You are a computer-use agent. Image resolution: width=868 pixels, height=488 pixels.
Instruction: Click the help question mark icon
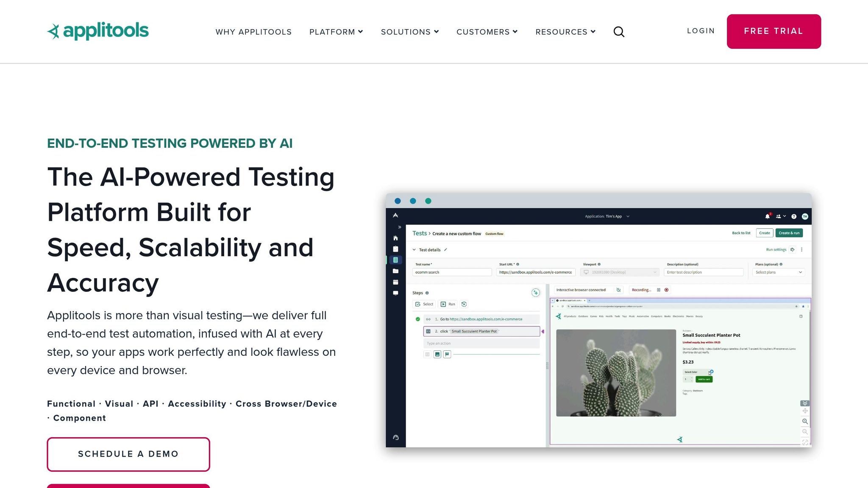(794, 216)
